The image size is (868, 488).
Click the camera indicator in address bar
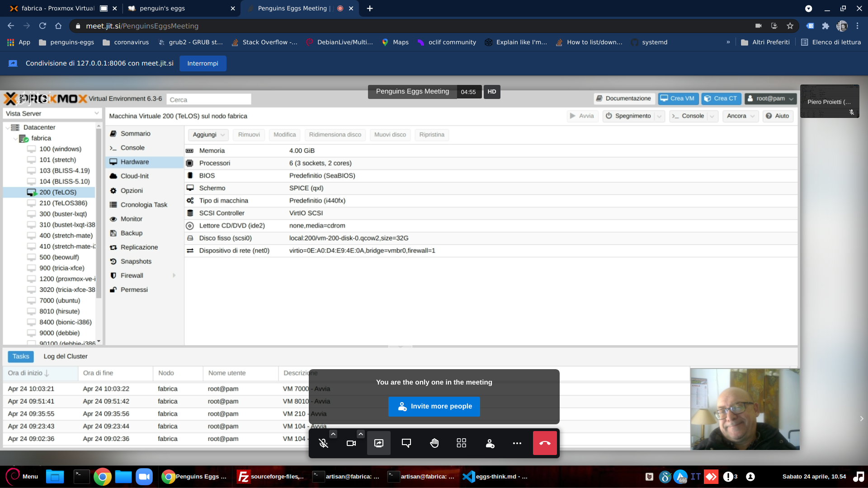point(759,26)
